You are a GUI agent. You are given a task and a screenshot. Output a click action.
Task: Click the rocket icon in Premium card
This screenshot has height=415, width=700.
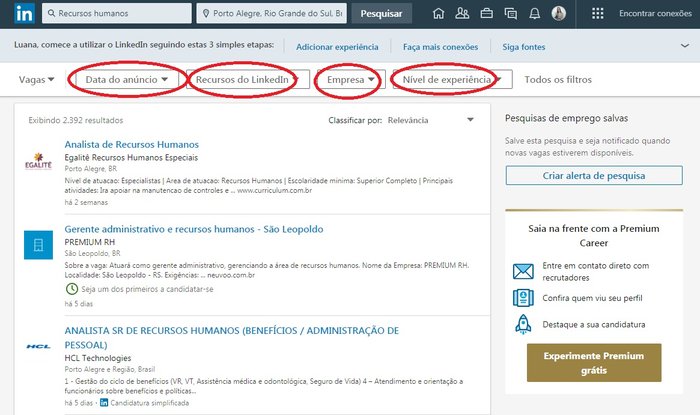(x=523, y=324)
